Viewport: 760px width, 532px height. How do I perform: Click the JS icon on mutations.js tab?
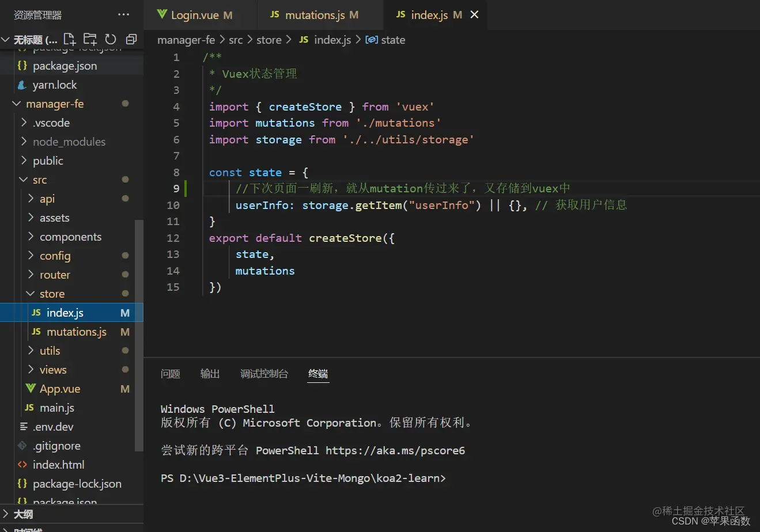tap(275, 14)
